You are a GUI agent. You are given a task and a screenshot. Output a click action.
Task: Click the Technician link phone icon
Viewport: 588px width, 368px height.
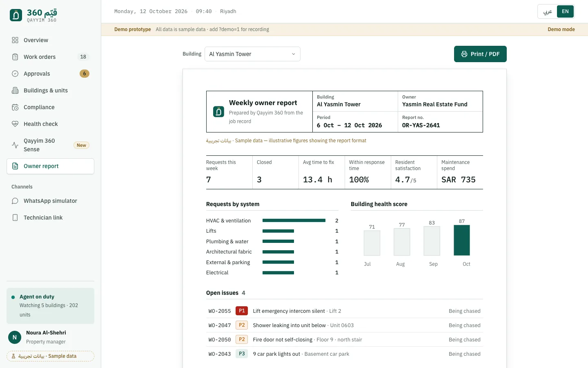(15, 218)
